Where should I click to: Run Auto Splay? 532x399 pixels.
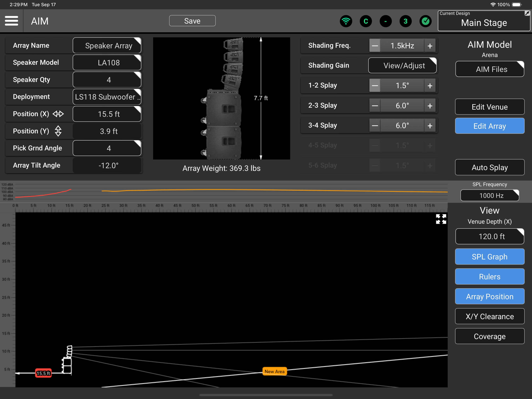[490, 167]
